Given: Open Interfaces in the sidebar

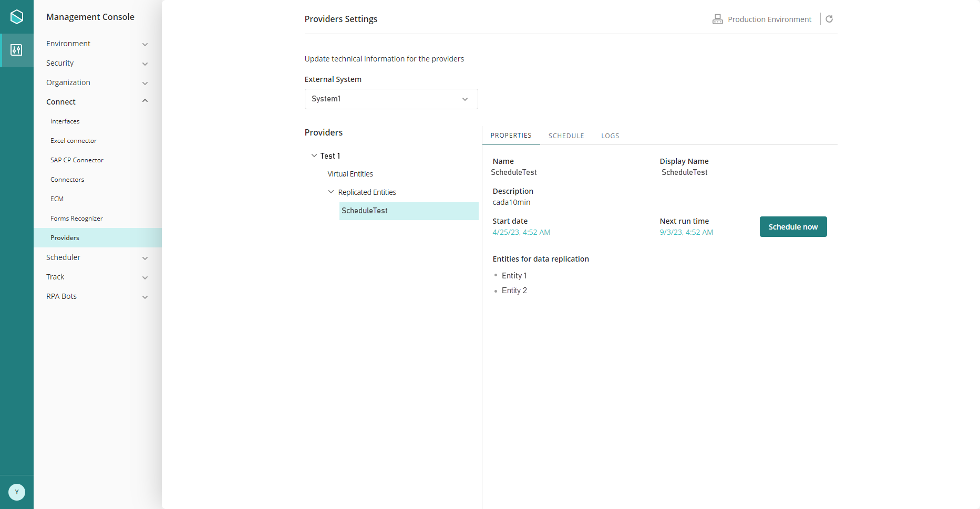Looking at the screenshot, I should click(65, 121).
